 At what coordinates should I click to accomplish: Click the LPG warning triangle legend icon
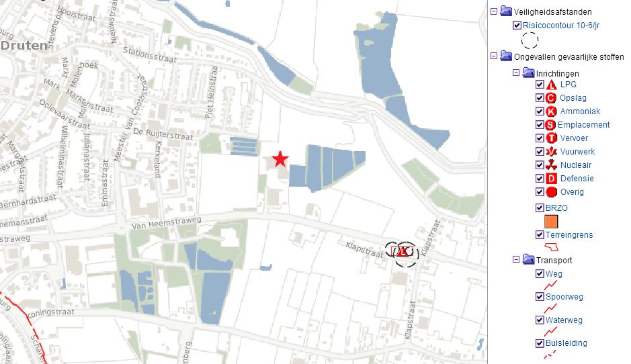(x=551, y=85)
